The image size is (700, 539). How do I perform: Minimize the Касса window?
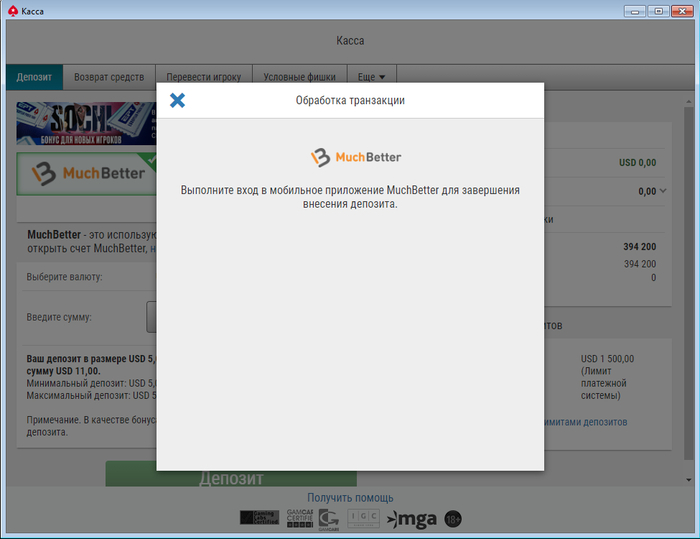635,11
